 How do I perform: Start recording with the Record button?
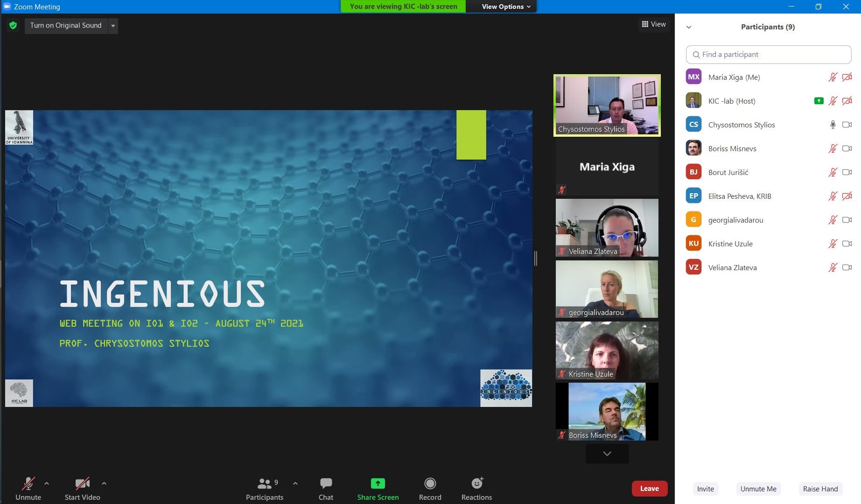click(x=430, y=488)
